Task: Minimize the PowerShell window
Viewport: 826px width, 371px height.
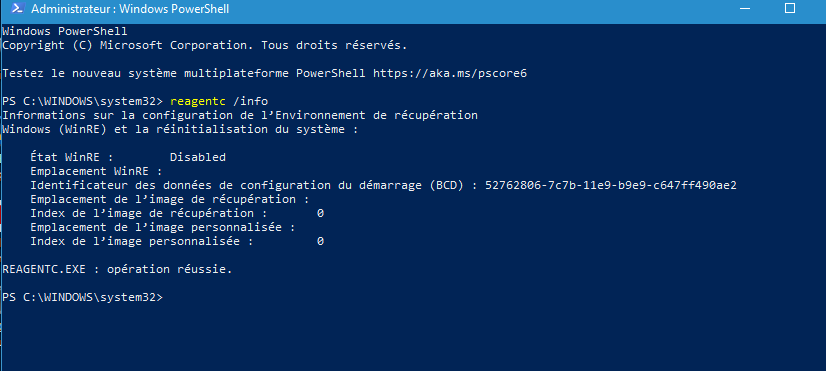Action: [744, 8]
